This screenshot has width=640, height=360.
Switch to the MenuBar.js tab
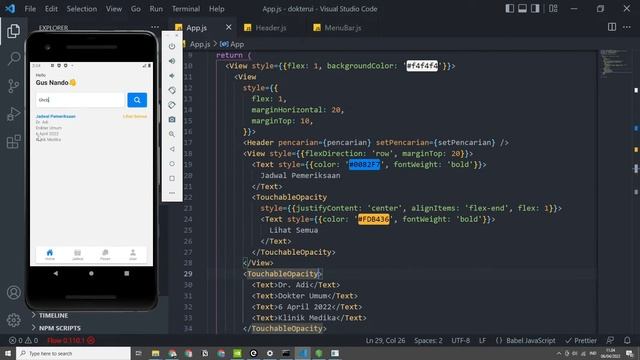tap(343, 28)
